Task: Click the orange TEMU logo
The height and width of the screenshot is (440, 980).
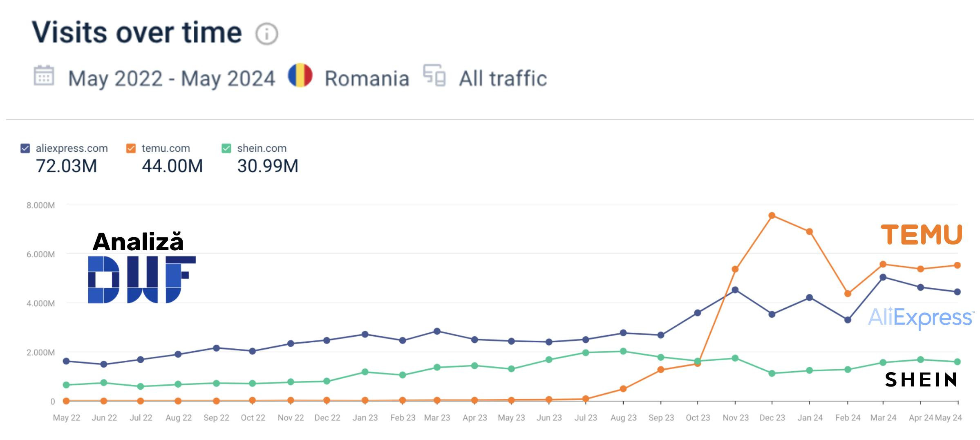Action: (x=921, y=235)
